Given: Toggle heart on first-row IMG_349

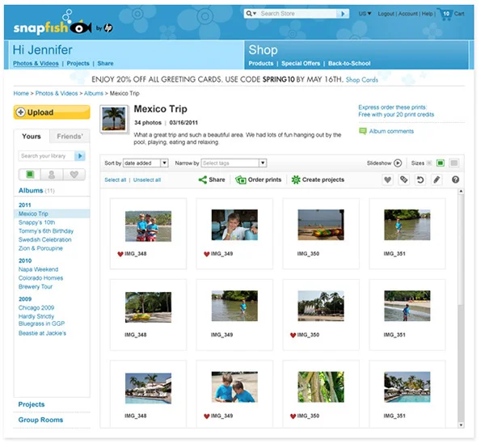Looking at the screenshot, I should pyautogui.click(x=207, y=254).
